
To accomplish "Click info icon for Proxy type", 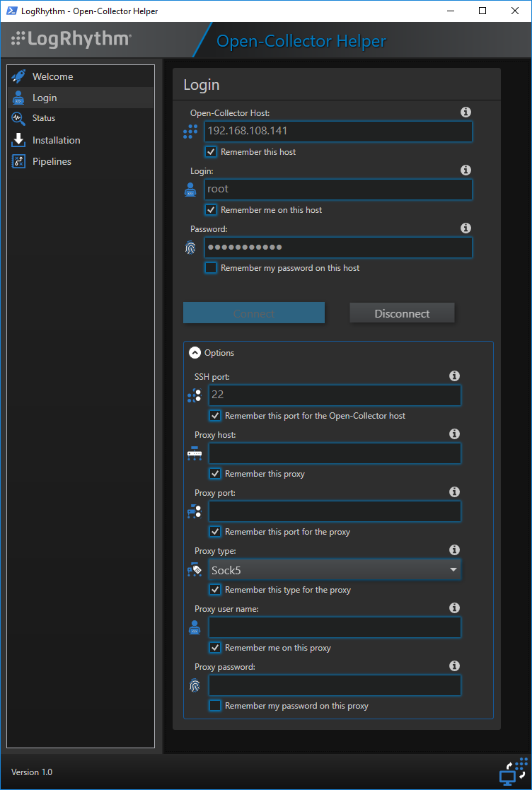I will (454, 550).
